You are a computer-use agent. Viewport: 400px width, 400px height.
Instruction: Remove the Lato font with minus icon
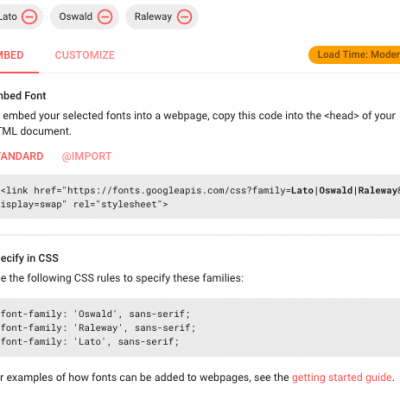[29, 17]
